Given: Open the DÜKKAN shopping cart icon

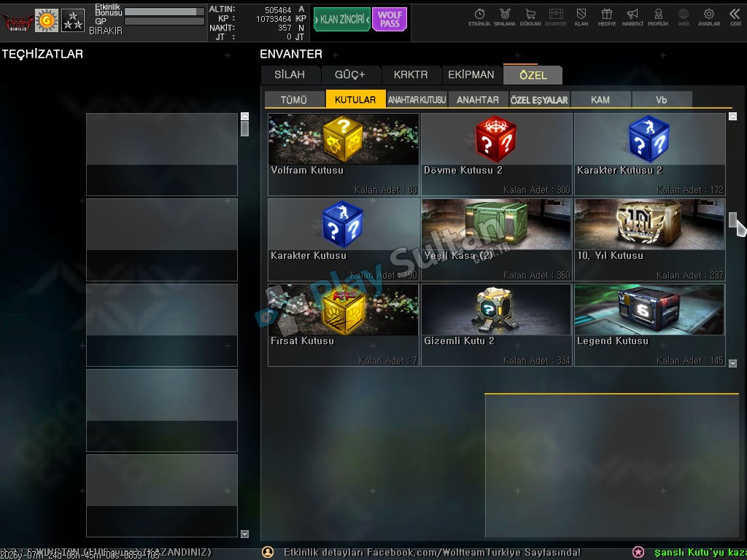Looking at the screenshot, I should (x=530, y=17).
